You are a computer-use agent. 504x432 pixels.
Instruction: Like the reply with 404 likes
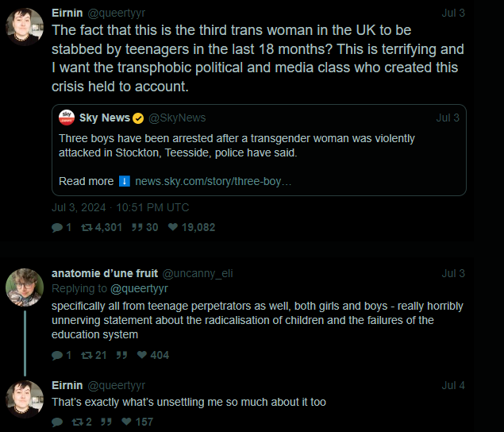(x=140, y=355)
